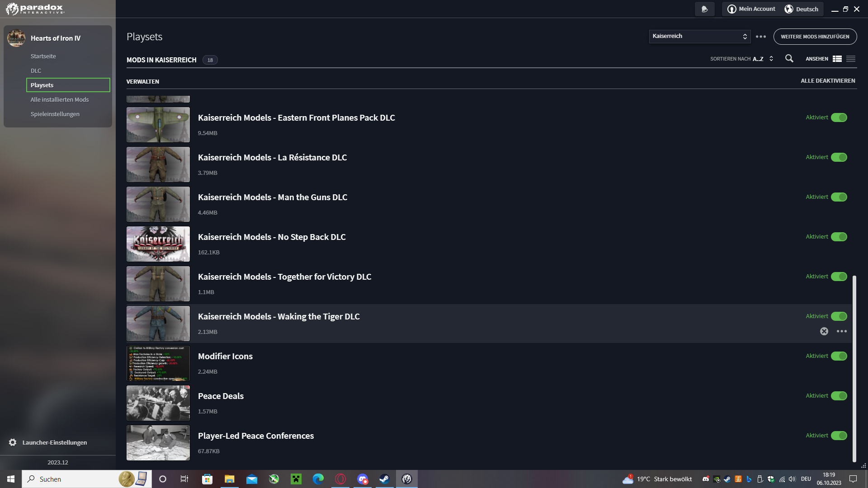Open more options for Waking the Tiger mod
The height and width of the screenshot is (488, 868).
[842, 331]
